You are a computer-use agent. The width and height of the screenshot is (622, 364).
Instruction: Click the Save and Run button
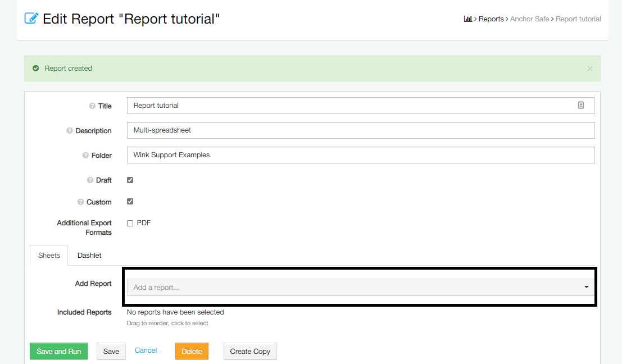click(58, 351)
